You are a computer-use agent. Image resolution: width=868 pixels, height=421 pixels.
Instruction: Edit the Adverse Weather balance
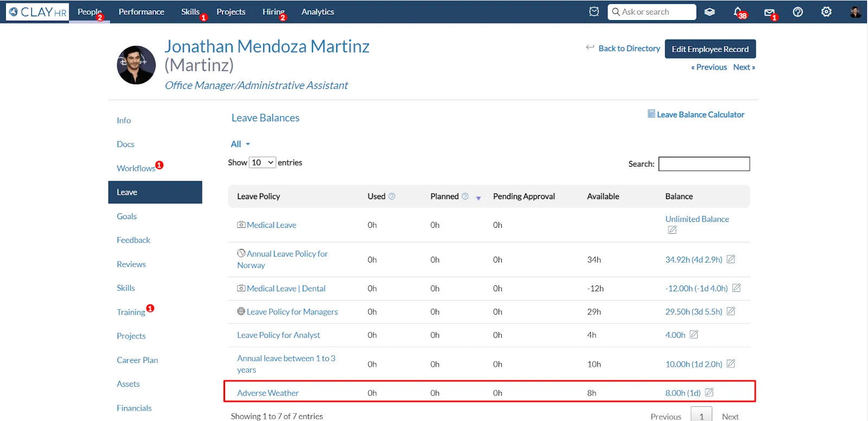click(x=709, y=392)
